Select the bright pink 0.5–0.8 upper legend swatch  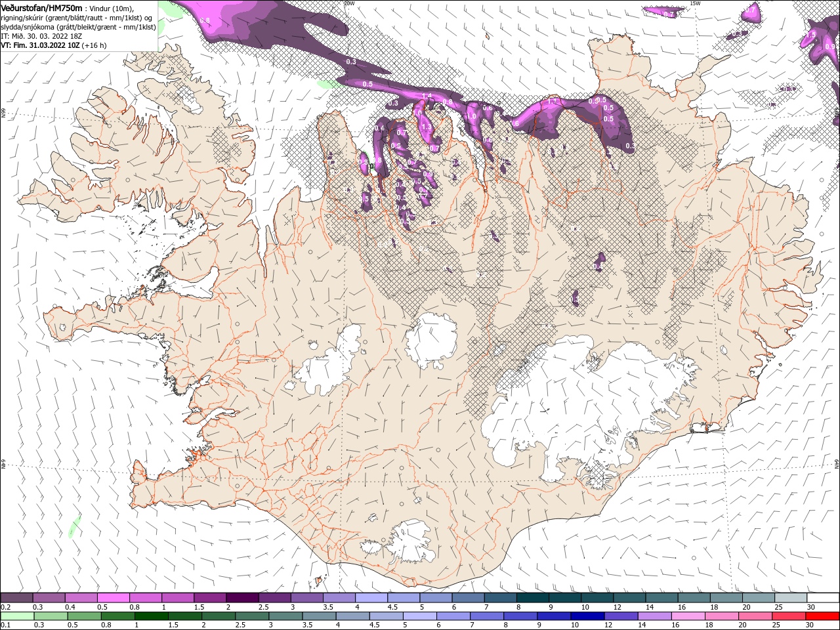click(x=114, y=598)
